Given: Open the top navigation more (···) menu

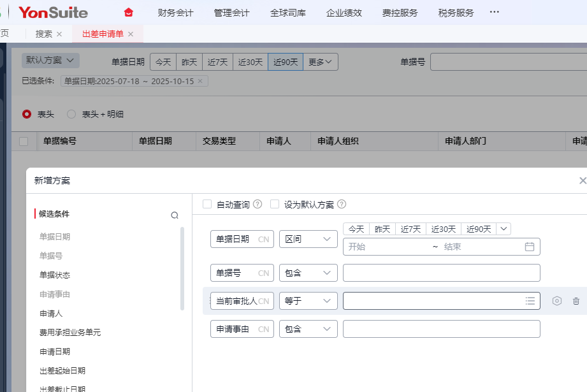Looking at the screenshot, I should click(495, 12).
